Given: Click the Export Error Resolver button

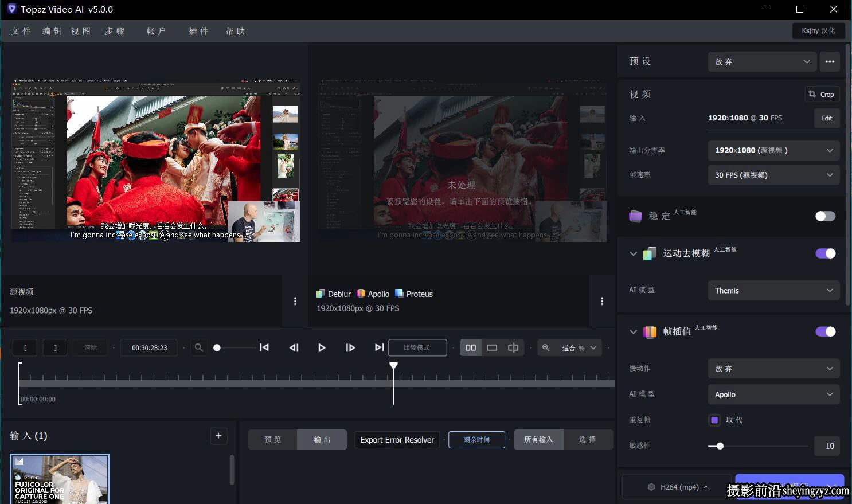Looking at the screenshot, I should [x=397, y=440].
